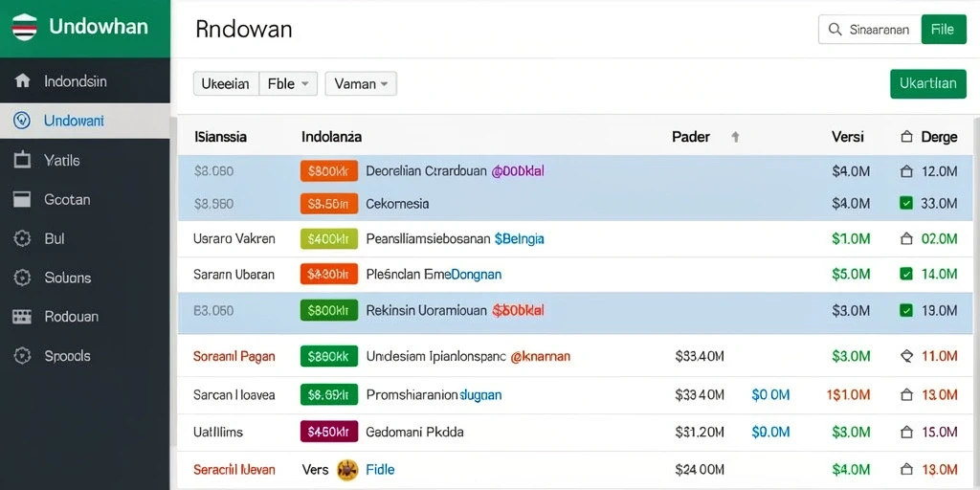The width and height of the screenshot is (980, 490).
Task: Click the Ukeelian button
Action: (226, 84)
